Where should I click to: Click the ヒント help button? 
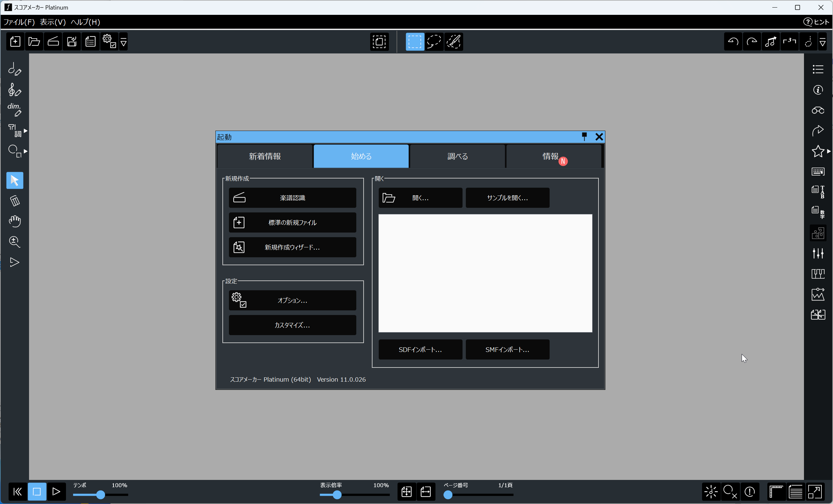(816, 22)
